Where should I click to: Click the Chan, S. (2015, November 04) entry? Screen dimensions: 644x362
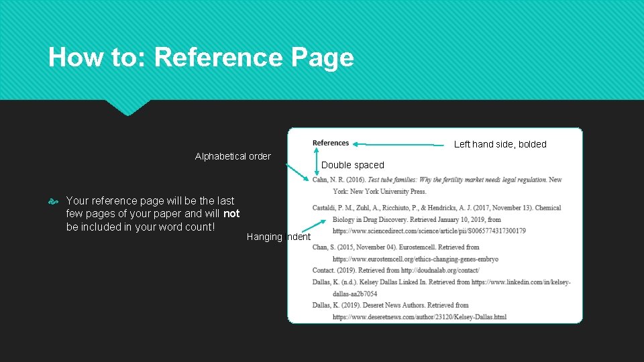pyautogui.click(x=405, y=253)
